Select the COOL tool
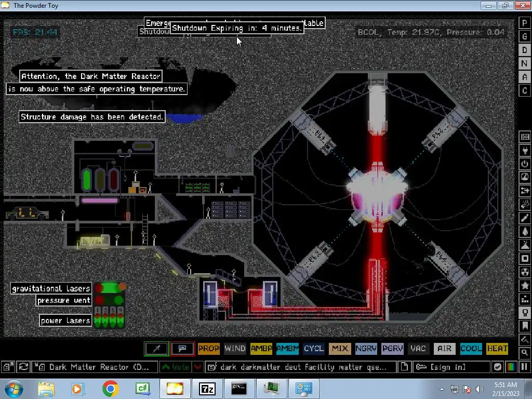Image resolution: width=532 pixels, height=399 pixels. pos(471,349)
